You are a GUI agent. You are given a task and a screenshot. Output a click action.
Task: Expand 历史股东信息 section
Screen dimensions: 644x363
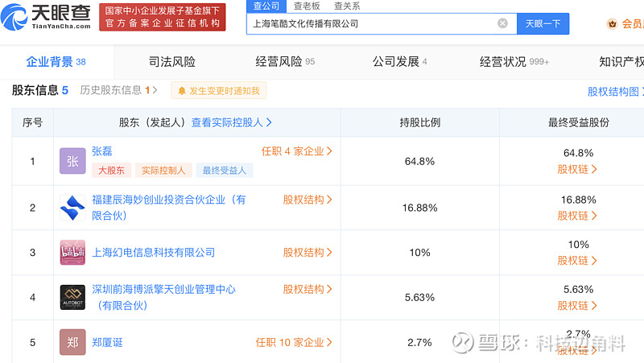click(118, 90)
